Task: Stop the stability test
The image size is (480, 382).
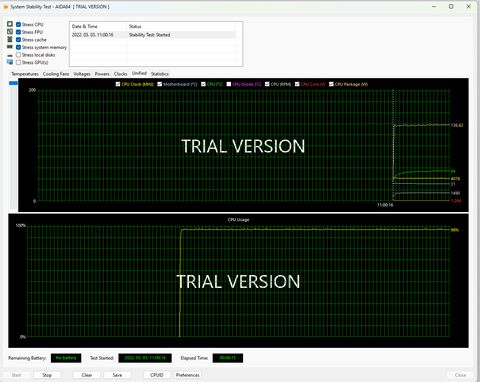Action: tap(47, 375)
